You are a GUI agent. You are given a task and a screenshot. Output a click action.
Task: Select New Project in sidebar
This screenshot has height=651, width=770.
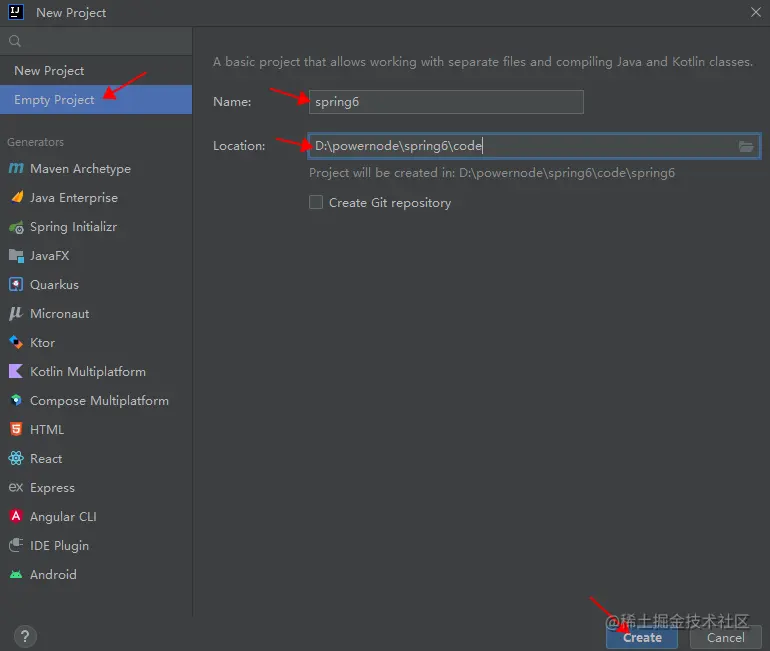point(96,71)
